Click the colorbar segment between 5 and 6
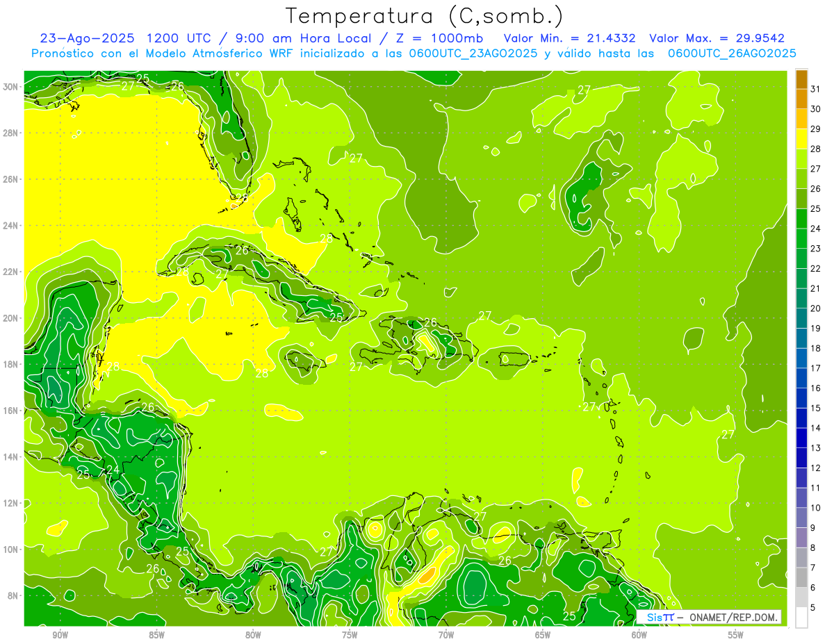The height and width of the screenshot is (644, 834). [x=801, y=597]
